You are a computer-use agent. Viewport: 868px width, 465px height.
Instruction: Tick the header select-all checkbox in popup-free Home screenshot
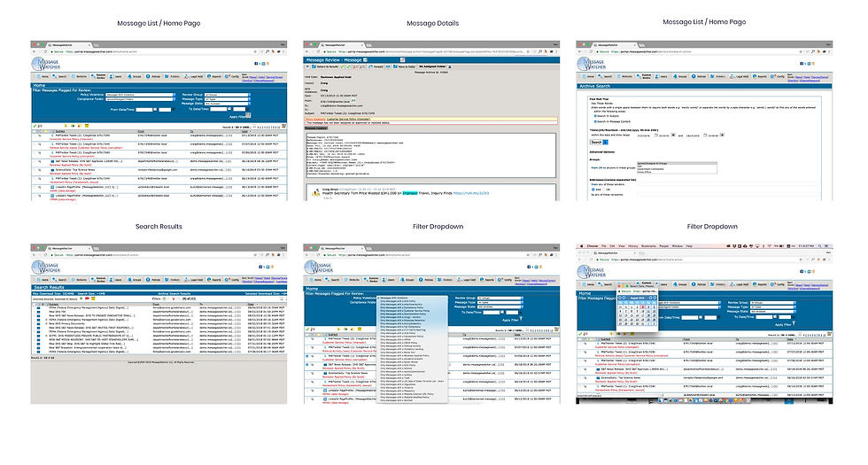(35, 131)
